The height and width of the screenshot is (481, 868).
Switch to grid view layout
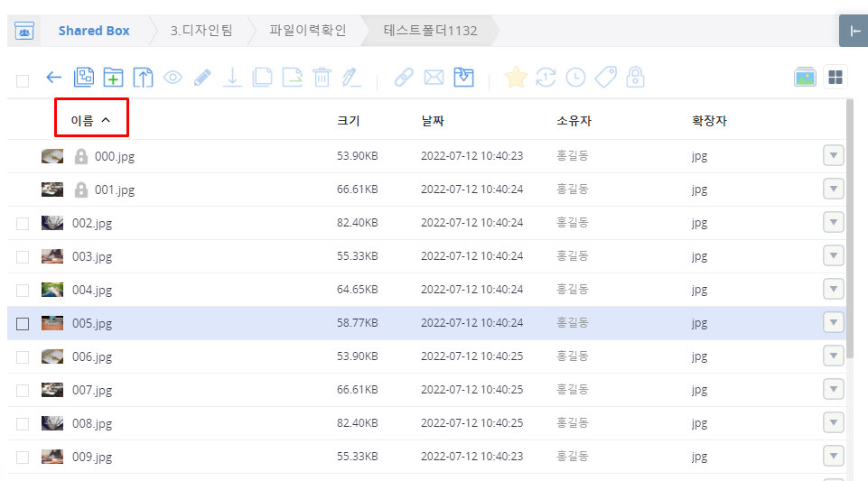pos(836,78)
